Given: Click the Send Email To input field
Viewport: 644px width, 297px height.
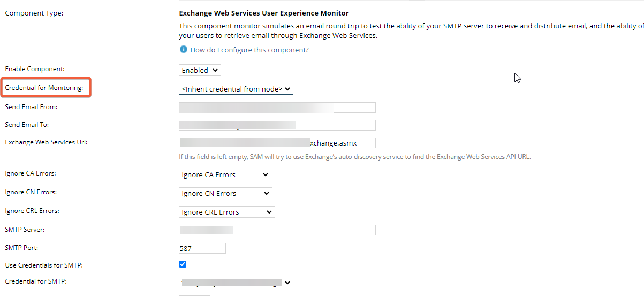Looking at the screenshot, I should pyautogui.click(x=277, y=125).
